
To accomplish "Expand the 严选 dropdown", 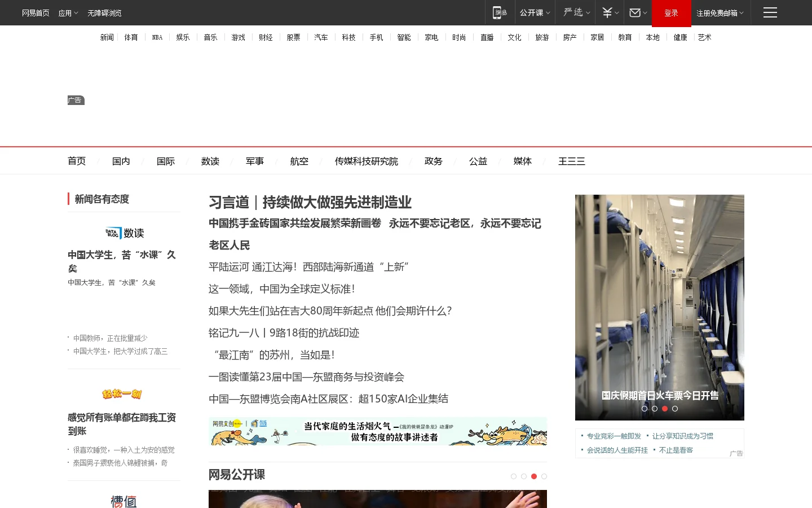I will tap(588, 13).
